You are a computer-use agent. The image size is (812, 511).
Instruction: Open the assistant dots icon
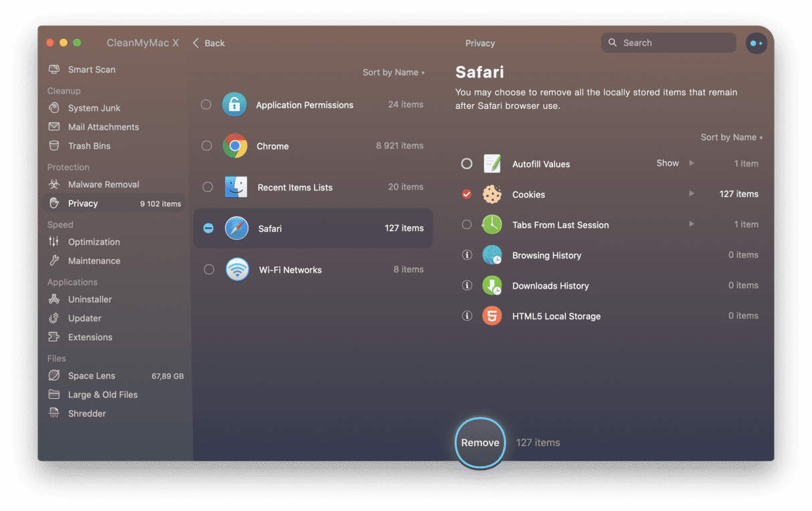coord(756,43)
